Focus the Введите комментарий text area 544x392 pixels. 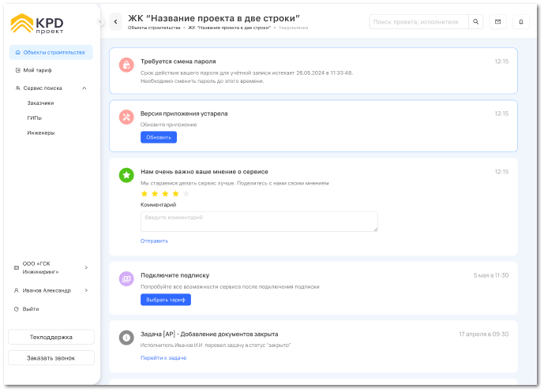point(259,222)
